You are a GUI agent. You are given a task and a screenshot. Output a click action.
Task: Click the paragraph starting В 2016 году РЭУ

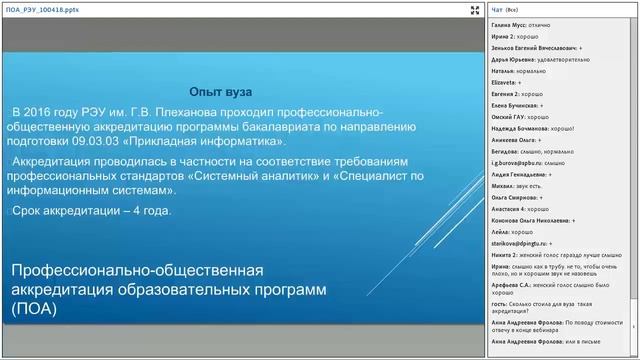click(211, 127)
